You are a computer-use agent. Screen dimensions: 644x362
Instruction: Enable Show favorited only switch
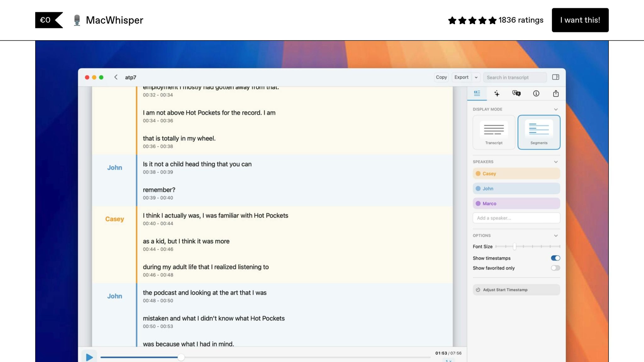point(555,268)
